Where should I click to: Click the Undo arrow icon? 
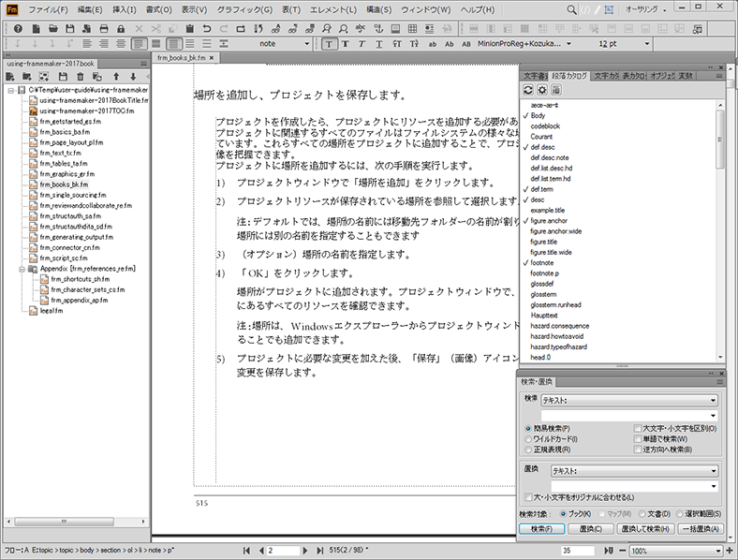pos(206,29)
